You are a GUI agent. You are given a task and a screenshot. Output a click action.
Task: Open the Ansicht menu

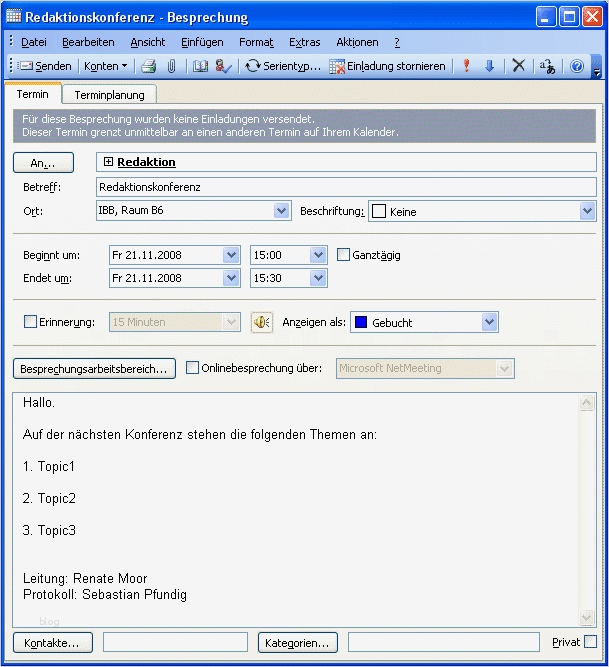click(x=148, y=42)
